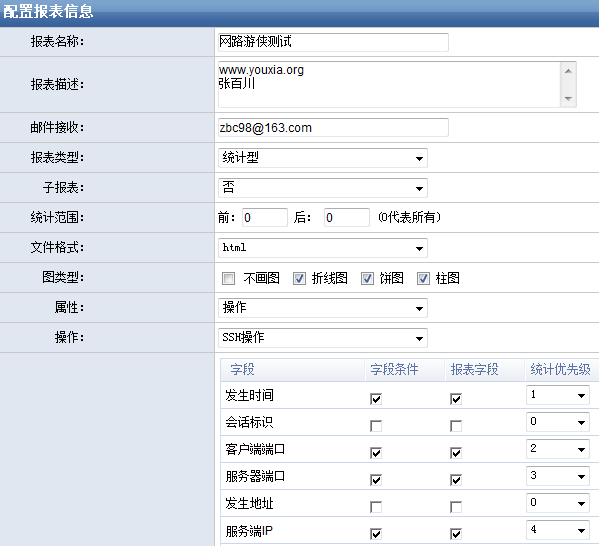Check the 不画图 checkbox
Image resolution: width=599 pixels, height=546 pixels.
(x=228, y=279)
